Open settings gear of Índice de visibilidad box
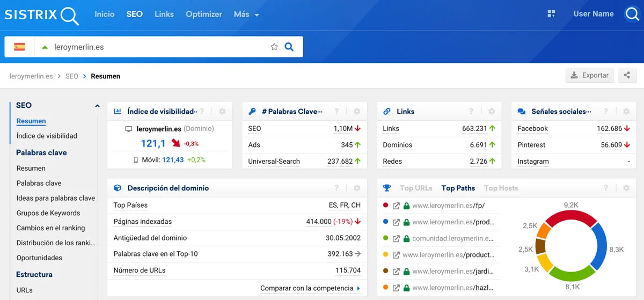This screenshot has width=644, height=300. coord(222,112)
